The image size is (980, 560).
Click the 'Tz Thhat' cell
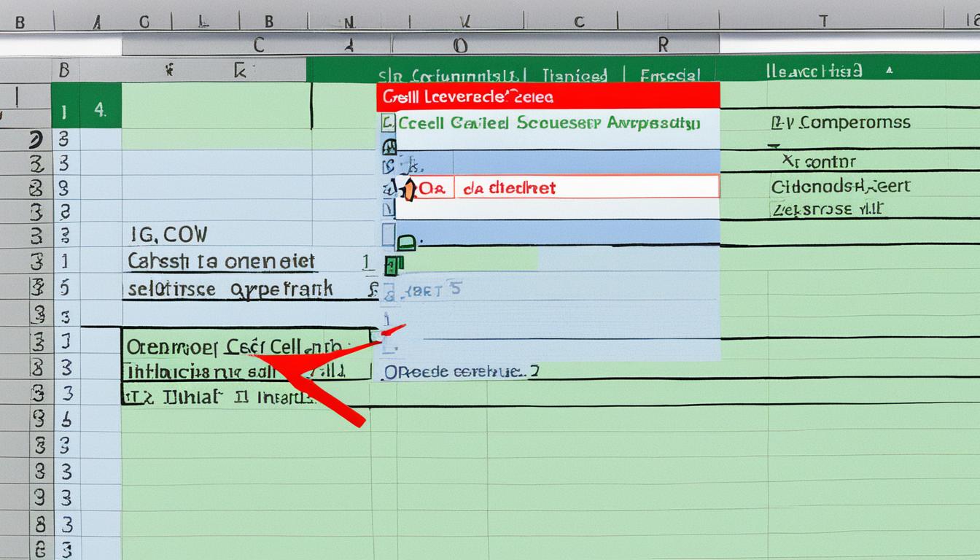coord(218,397)
